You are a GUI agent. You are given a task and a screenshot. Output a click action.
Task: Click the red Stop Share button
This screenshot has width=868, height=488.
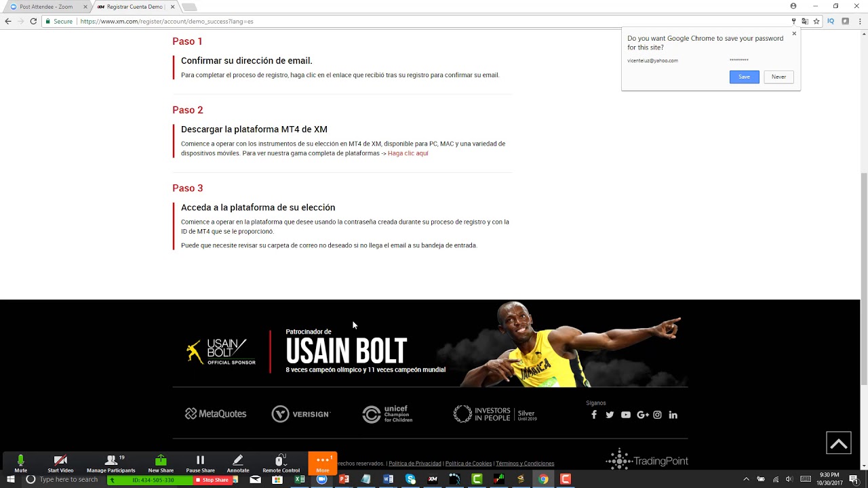pos(212,480)
